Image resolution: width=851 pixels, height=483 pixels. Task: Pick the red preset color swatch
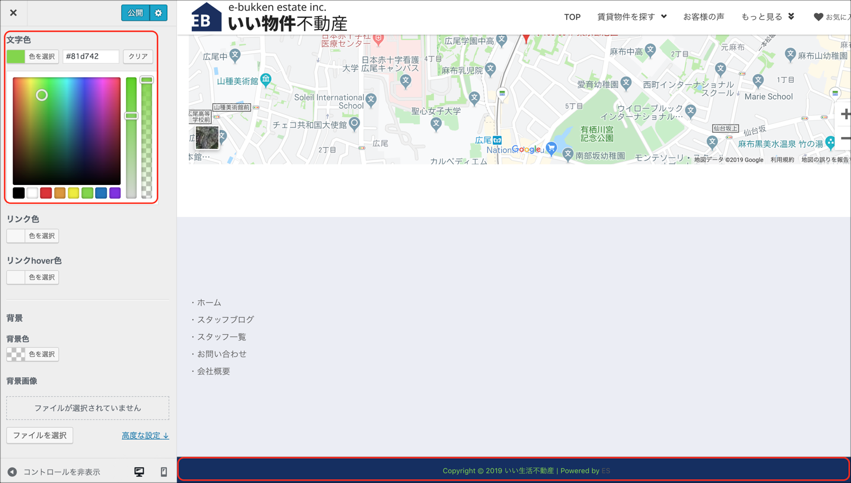click(46, 193)
